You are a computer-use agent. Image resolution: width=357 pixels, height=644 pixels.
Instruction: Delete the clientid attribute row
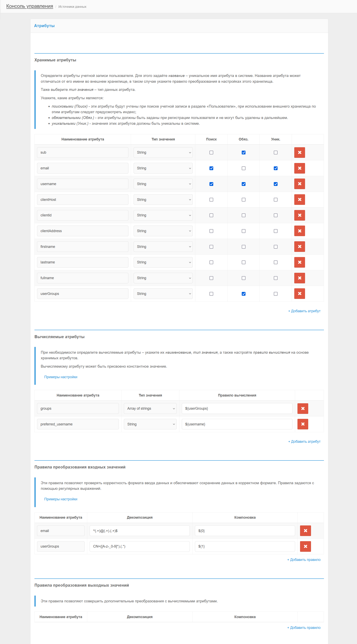[x=299, y=215]
